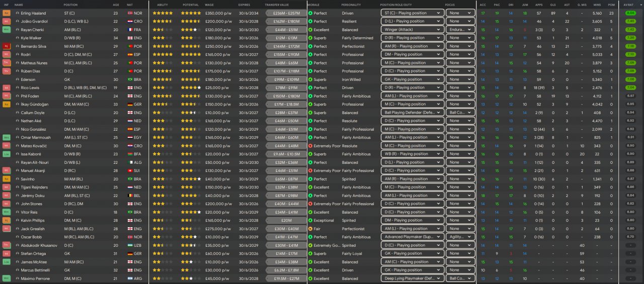Viewport: 644px width, 284px height.
Task: Open Tijjani Reijnders' player name link
Action: 35,187
